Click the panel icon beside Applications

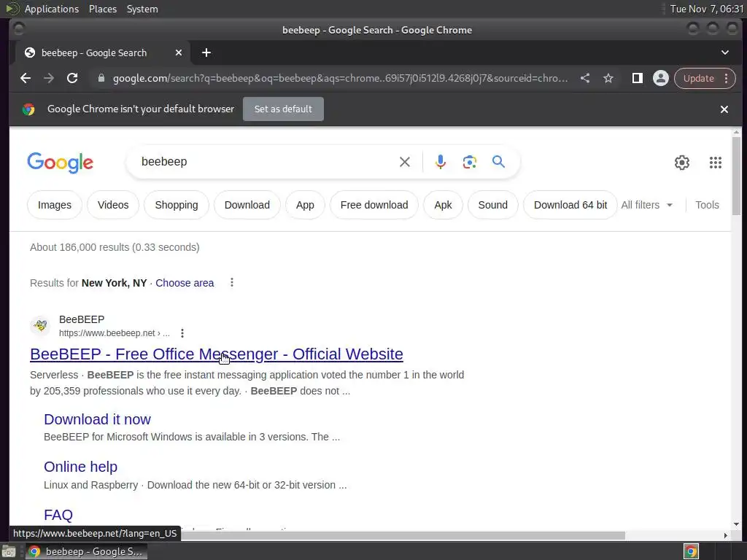tap(12, 9)
